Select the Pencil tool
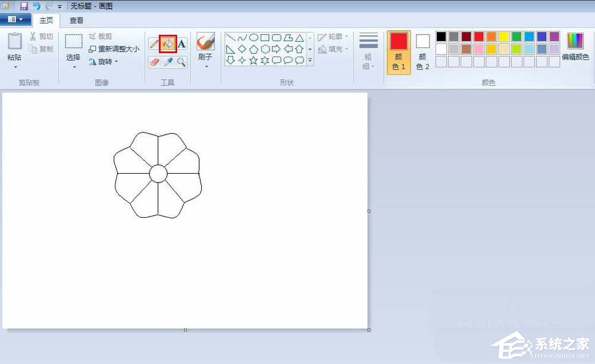This screenshot has height=364, width=595. (x=154, y=43)
